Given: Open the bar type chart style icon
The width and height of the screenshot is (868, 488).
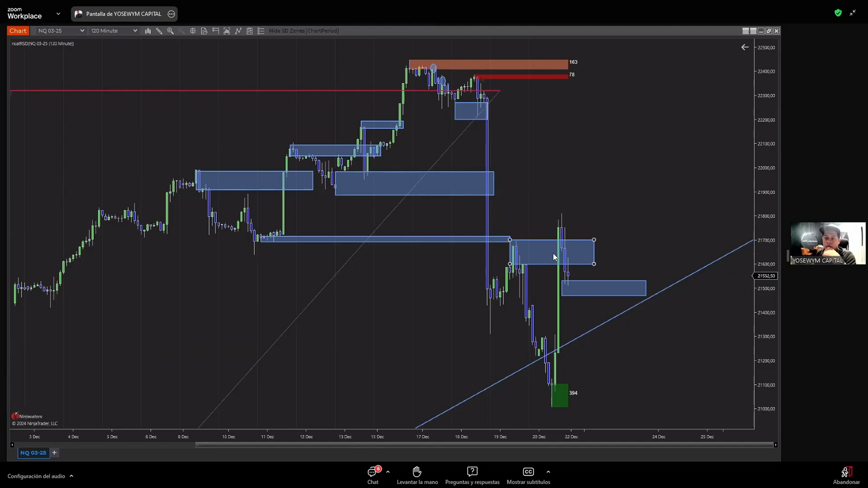Looking at the screenshot, I should pyautogui.click(x=148, y=31).
